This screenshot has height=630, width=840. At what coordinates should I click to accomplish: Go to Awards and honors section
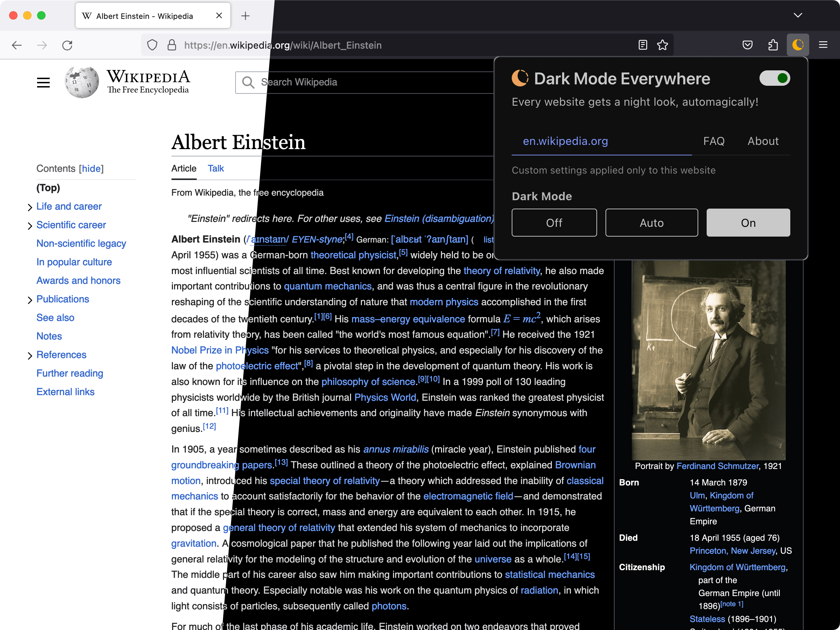78,280
